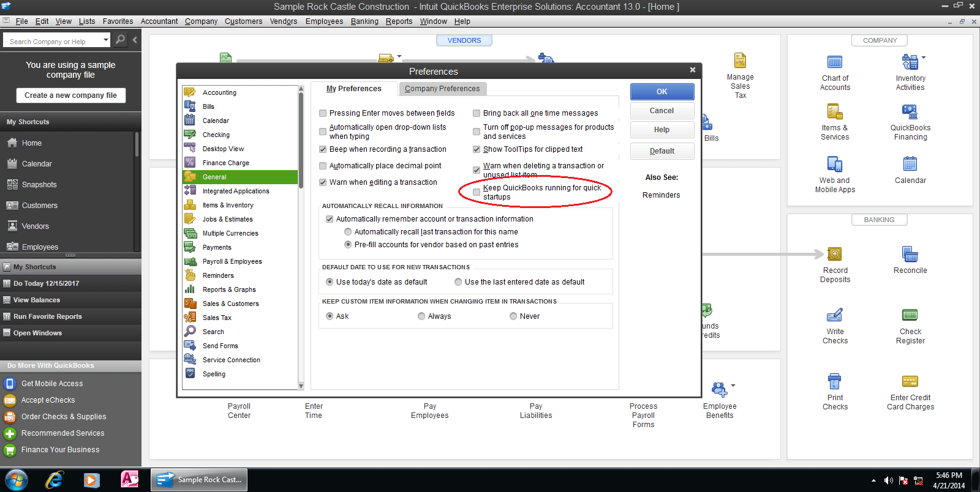Uncheck Show ToolTips for clipped text
980x492 pixels.
pyautogui.click(x=477, y=149)
